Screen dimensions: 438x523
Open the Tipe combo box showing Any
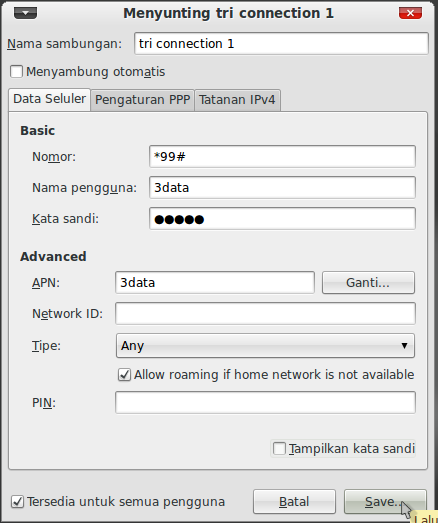click(265, 346)
